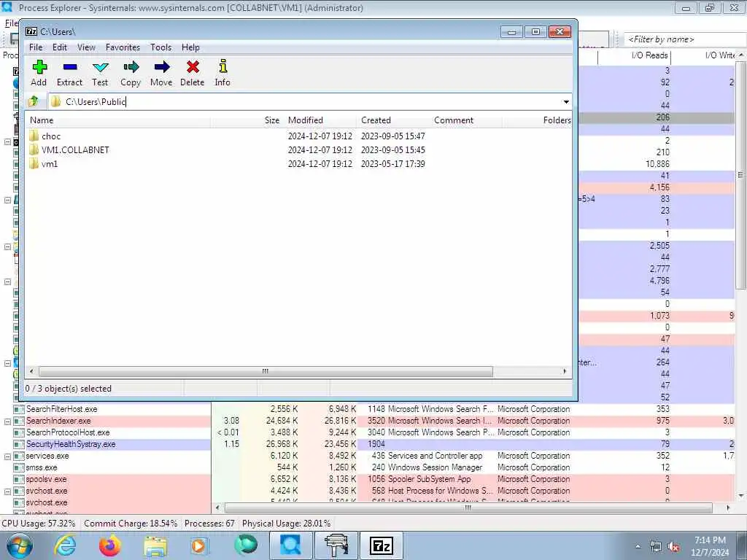Viewport: 747px width, 560px height.
Task: Click CPU Usage in the status bar
Action: 39,524
